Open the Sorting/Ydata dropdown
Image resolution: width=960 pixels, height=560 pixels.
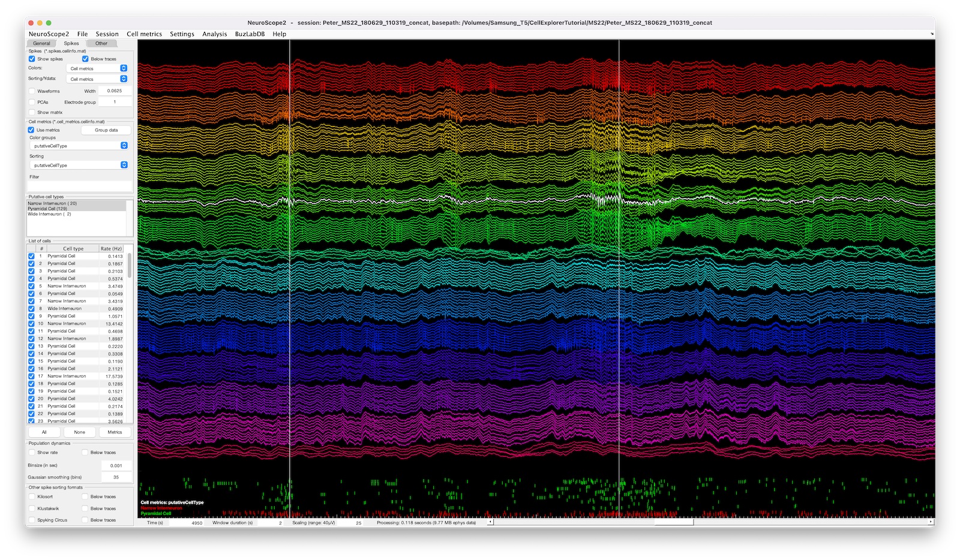tap(97, 79)
